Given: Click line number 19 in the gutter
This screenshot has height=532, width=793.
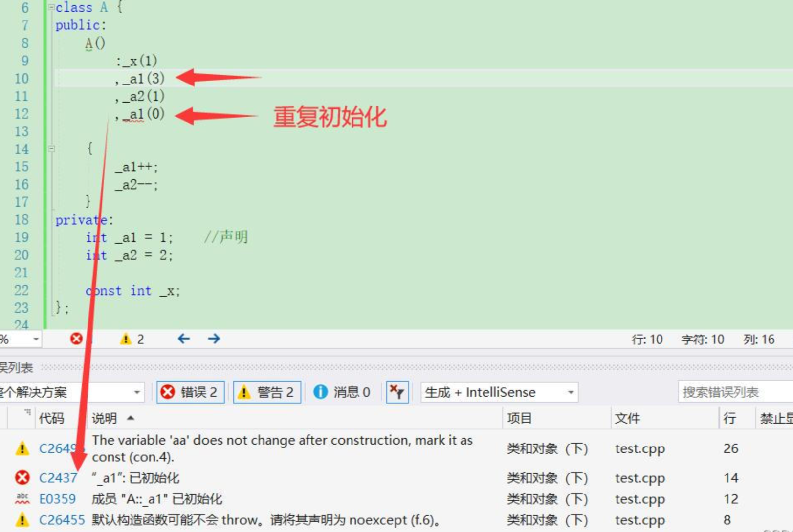Looking at the screenshot, I should click(22, 237).
